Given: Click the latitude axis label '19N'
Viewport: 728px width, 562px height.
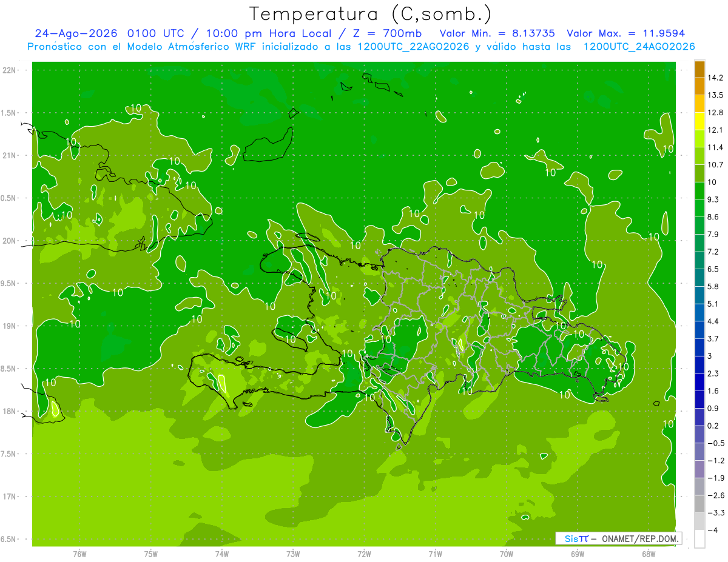Looking at the screenshot, I should pyautogui.click(x=10, y=326).
